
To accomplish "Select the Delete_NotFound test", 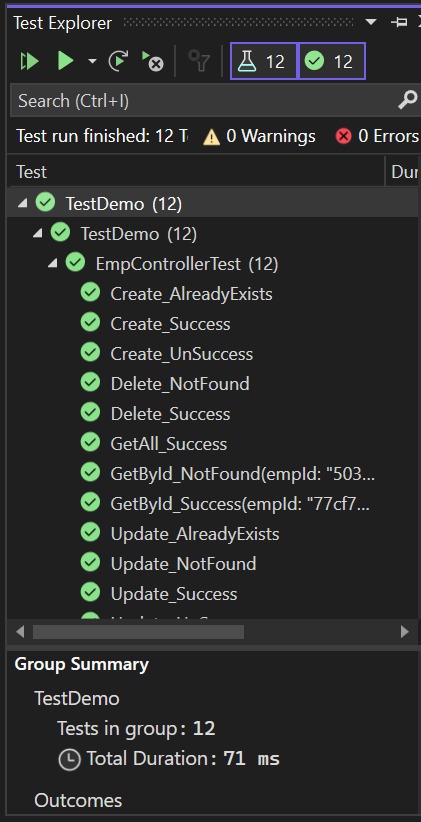I will click(x=180, y=384).
